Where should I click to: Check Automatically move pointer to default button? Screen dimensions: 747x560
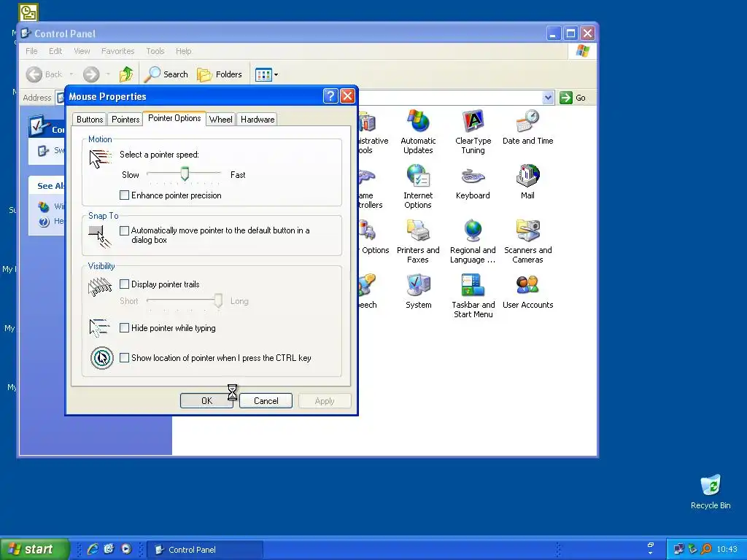point(124,230)
